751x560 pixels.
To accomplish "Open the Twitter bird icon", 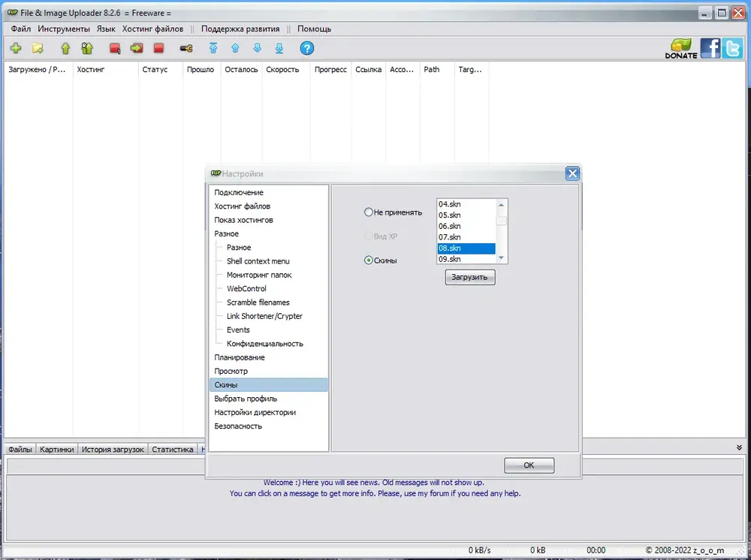I will tap(732, 48).
